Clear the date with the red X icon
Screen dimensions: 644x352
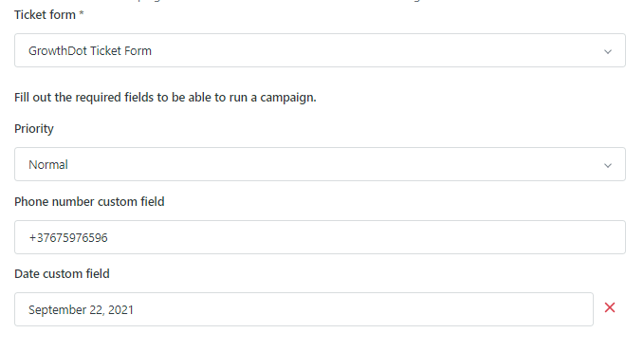610,307
